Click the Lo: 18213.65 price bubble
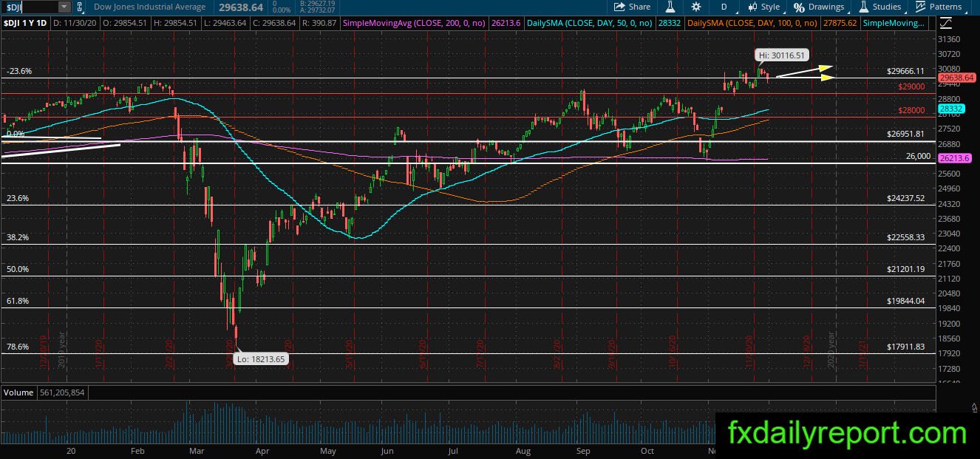 261,358
